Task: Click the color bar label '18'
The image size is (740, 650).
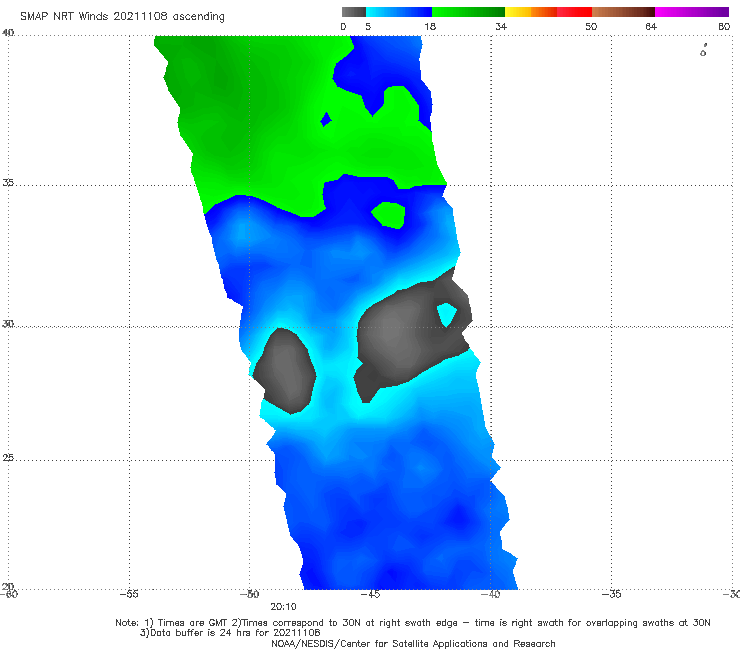Action: (x=430, y=27)
